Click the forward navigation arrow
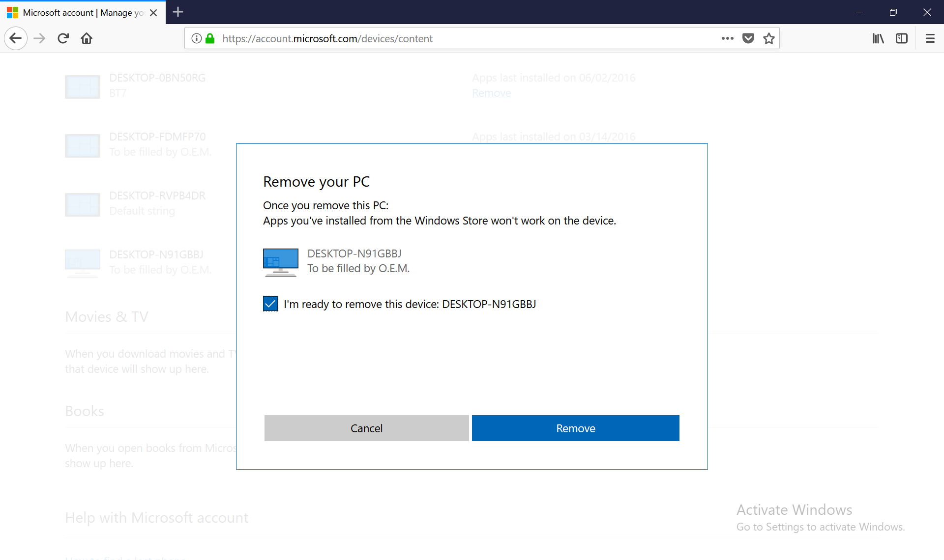Screen dimensions: 944x560 click(x=39, y=38)
